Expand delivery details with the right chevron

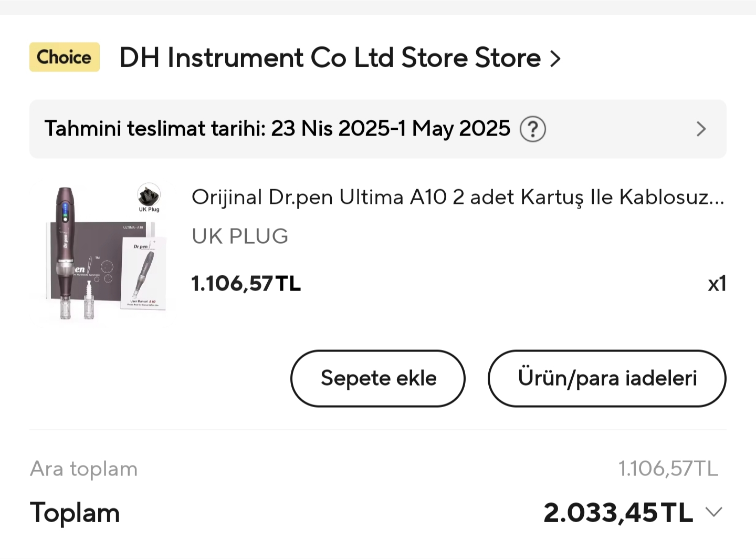coord(701,129)
